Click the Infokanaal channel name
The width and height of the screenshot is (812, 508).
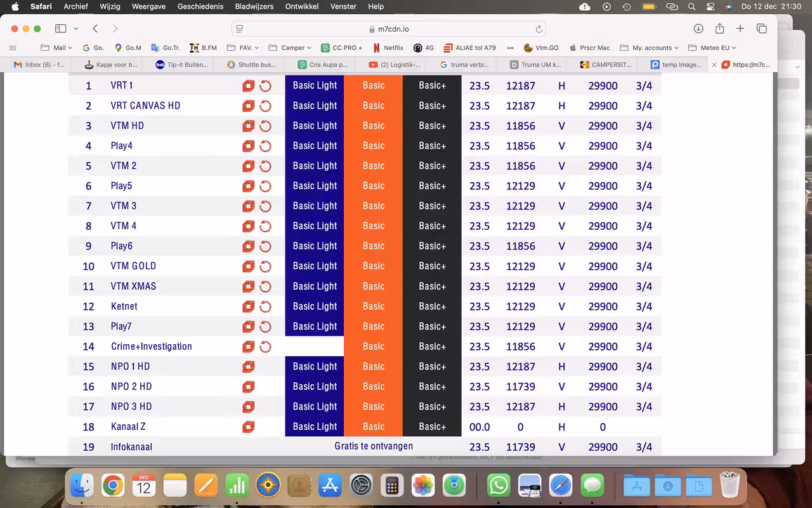[x=131, y=447]
